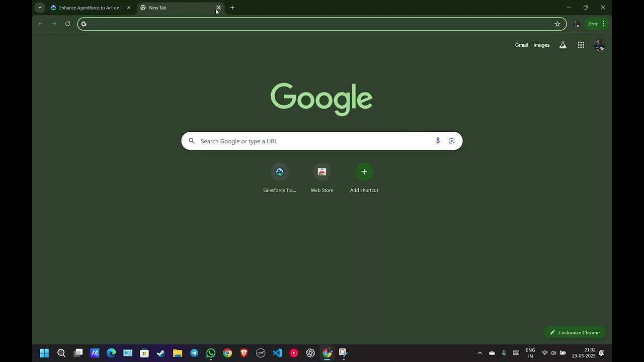Launch Microsoft Edge from the taskbar
The width and height of the screenshot is (644, 362).
pos(111,353)
